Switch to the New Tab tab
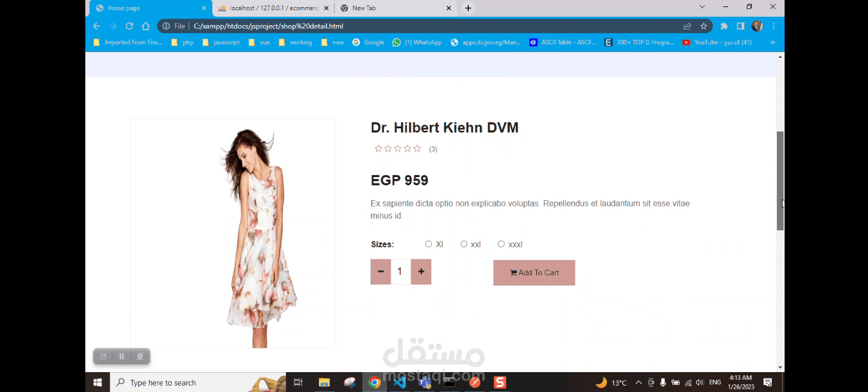Screen dimensions: 868x392 (396, 8)
